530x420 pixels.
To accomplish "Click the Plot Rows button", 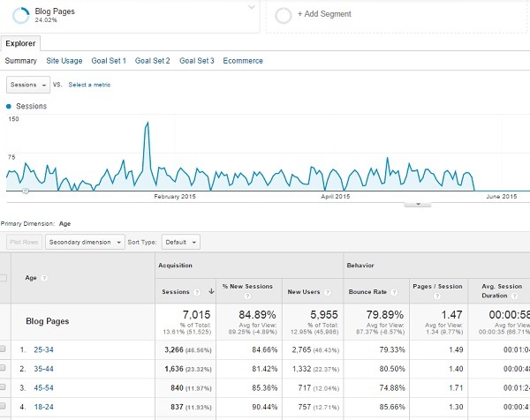I will pyautogui.click(x=24, y=242).
